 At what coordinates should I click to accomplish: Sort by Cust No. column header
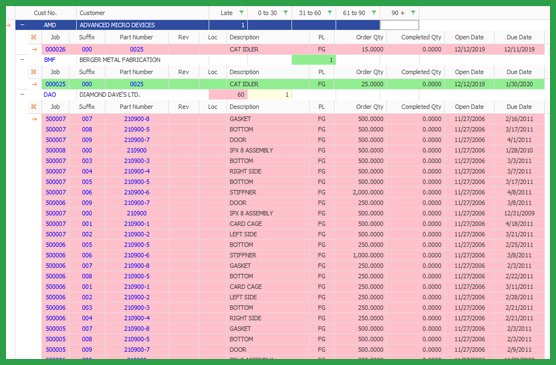pyautogui.click(x=46, y=13)
